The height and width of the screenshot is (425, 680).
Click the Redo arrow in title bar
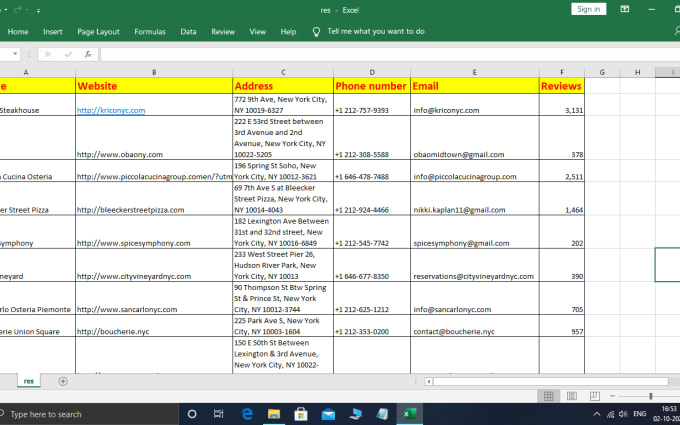(18, 10)
